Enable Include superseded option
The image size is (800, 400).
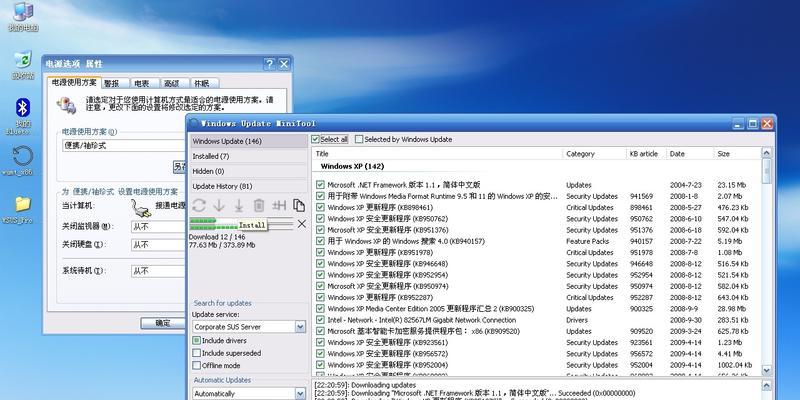click(196, 353)
